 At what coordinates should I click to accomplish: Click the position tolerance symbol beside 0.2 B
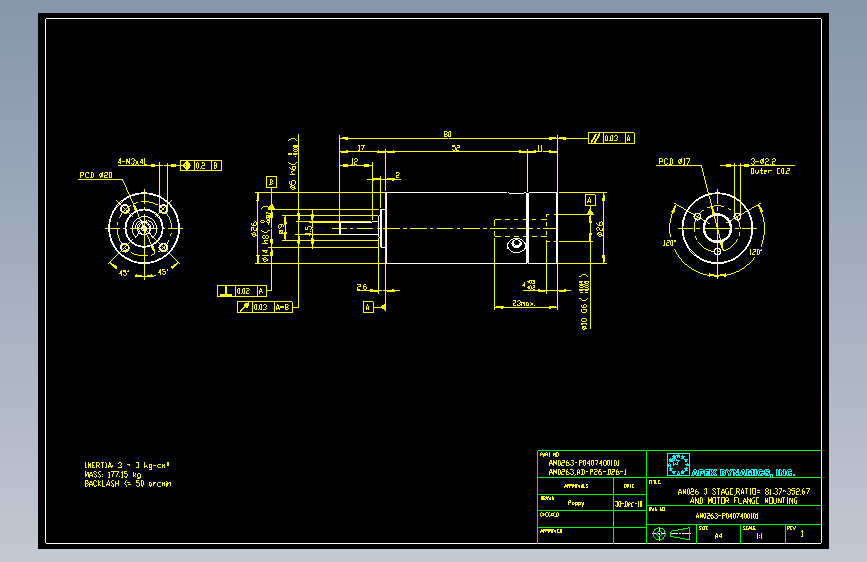tap(187, 165)
